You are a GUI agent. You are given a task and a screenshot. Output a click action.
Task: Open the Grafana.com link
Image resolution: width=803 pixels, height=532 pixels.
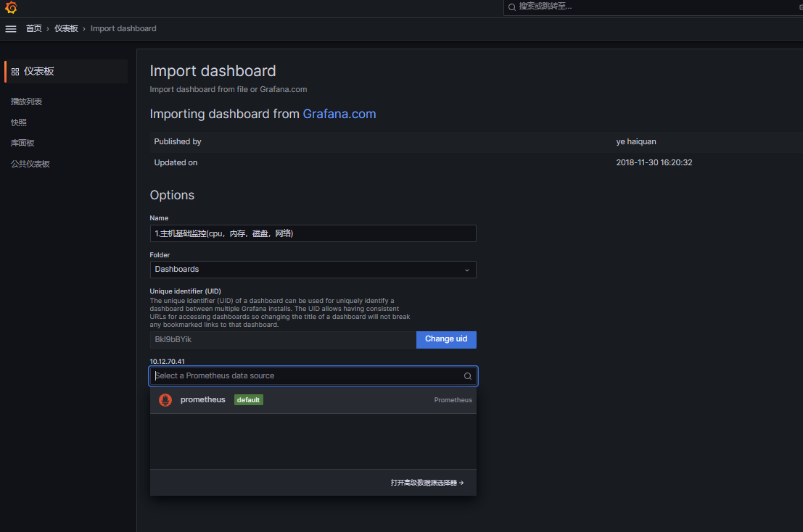tap(339, 114)
